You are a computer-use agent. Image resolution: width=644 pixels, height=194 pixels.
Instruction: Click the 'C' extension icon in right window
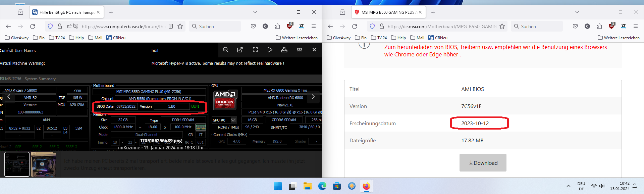(587, 27)
